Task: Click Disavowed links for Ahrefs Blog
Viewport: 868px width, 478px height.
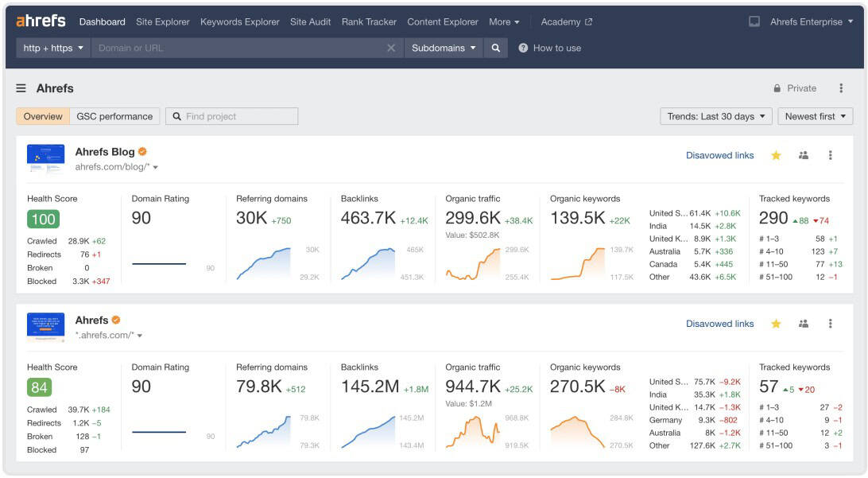Action: point(719,155)
